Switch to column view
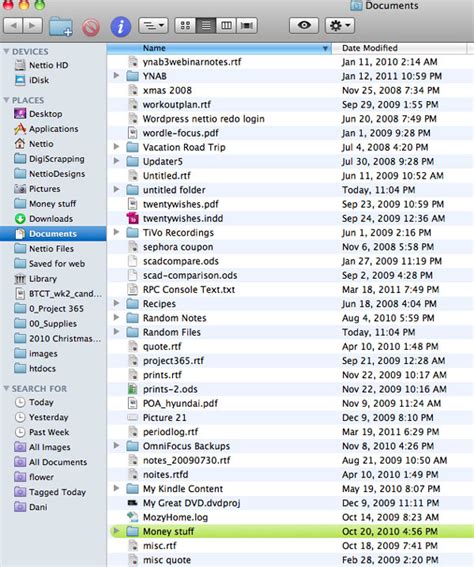474x567 pixels. tap(226, 26)
